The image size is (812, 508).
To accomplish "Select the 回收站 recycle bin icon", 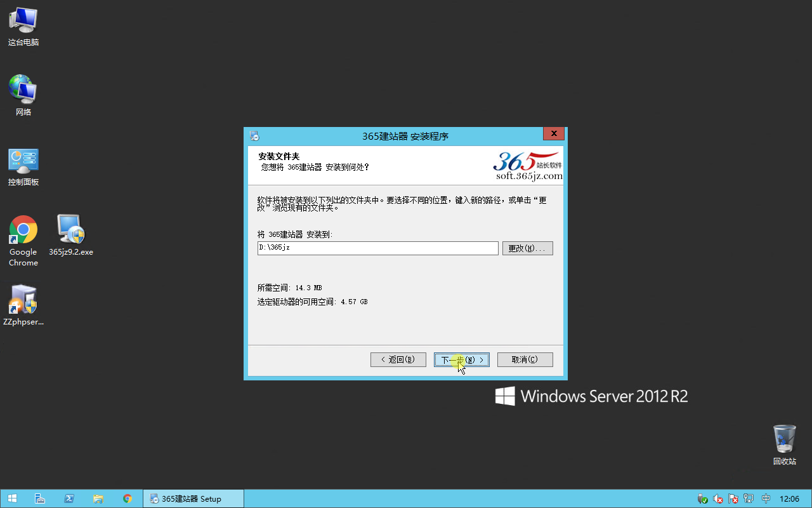I will pos(785,444).
